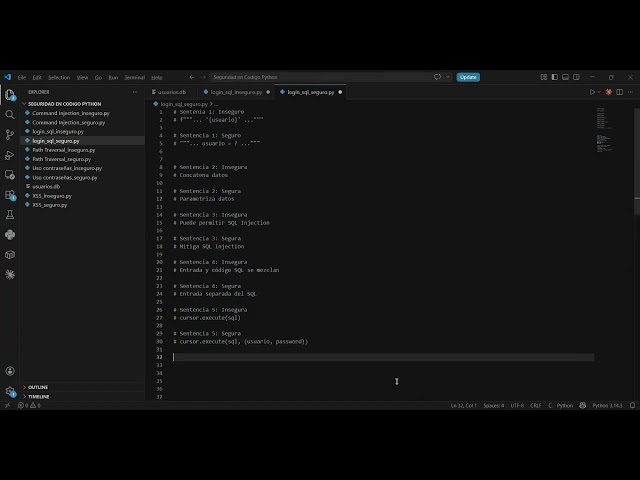Open the Python extension view
This screenshot has width=640, height=480.
(x=10, y=235)
